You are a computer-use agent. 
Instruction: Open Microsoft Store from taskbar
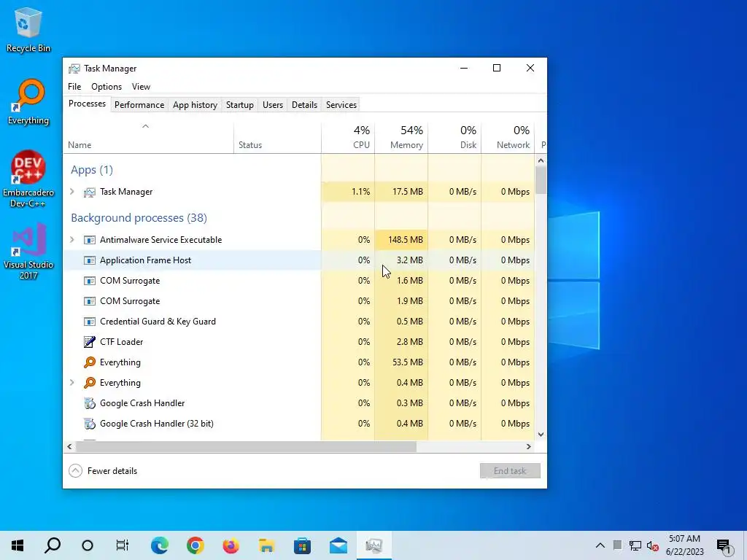pos(303,545)
